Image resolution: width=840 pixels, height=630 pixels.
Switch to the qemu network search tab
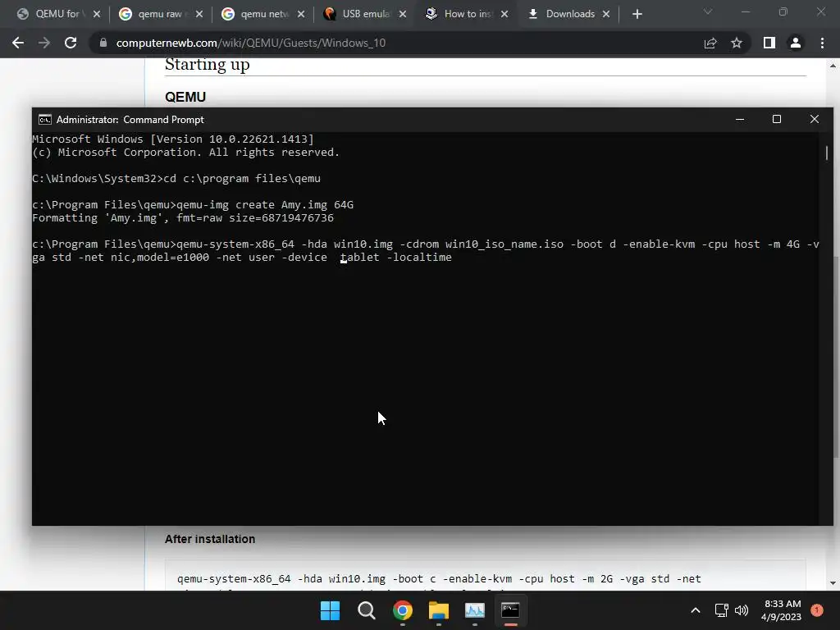pos(262,14)
